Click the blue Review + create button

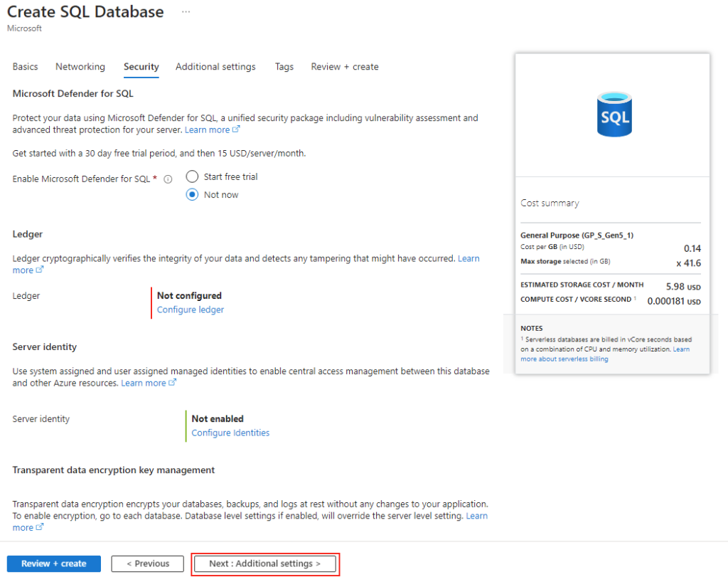click(54, 563)
